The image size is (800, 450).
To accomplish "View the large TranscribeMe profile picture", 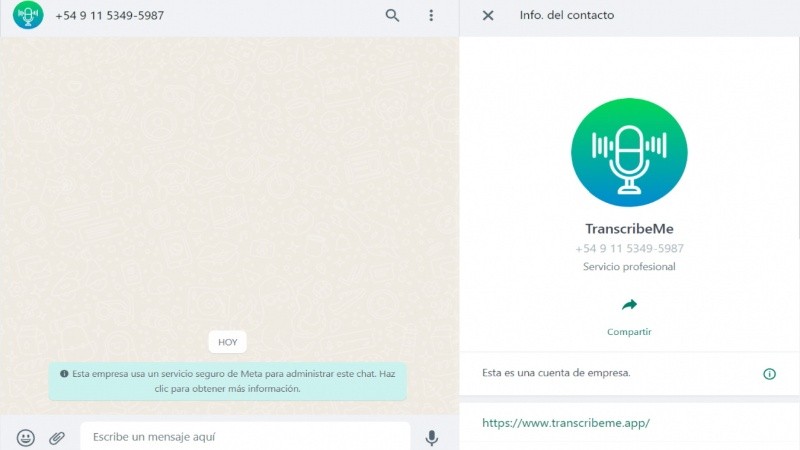I will [629, 152].
